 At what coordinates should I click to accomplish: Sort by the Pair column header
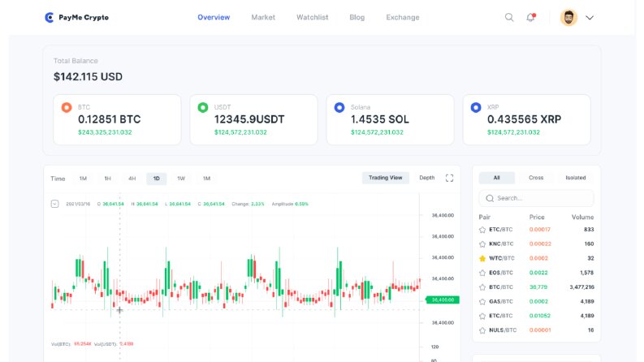coord(485,217)
